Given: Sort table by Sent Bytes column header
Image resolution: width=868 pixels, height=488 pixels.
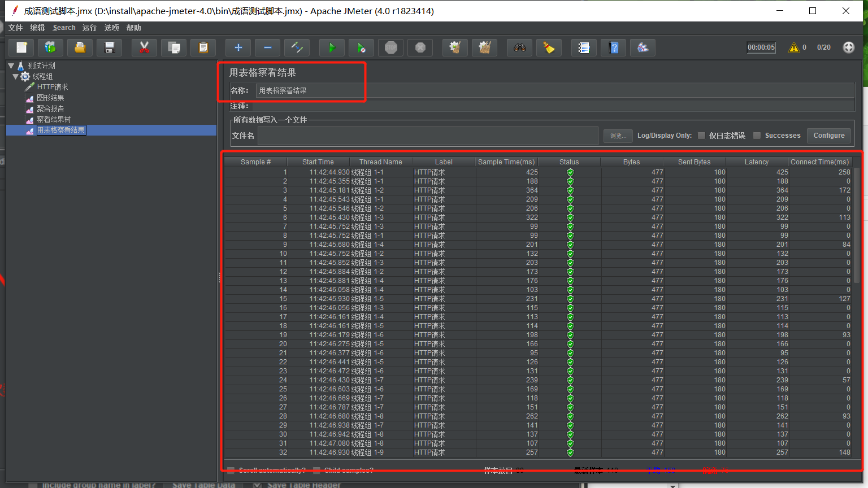Looking at the screenshot, I should pos(695,162).
